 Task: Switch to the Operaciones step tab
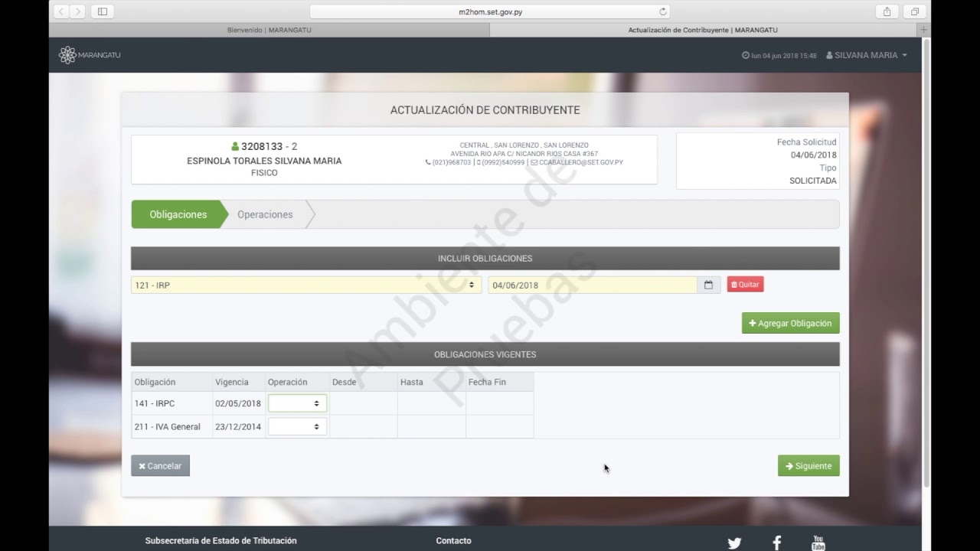[x=265, y=214]
